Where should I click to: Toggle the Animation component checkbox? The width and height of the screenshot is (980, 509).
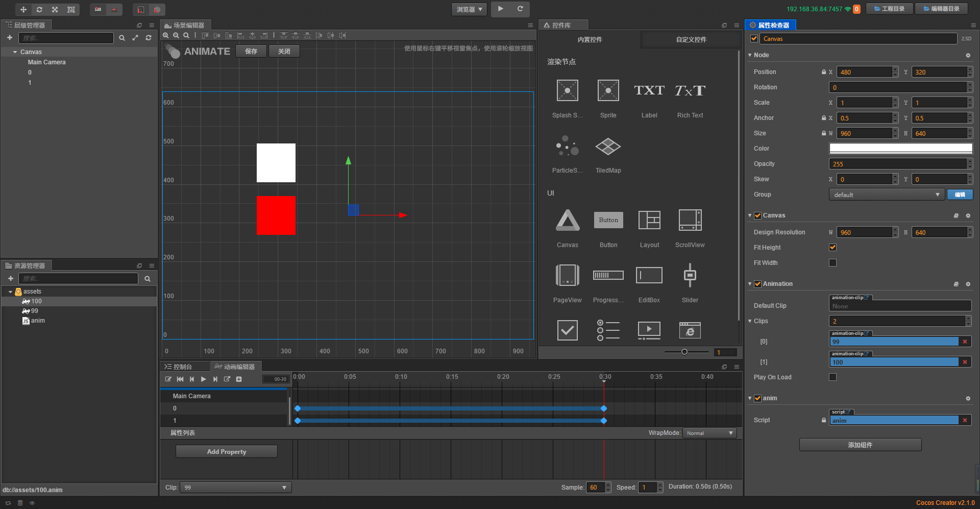point(758,284)
